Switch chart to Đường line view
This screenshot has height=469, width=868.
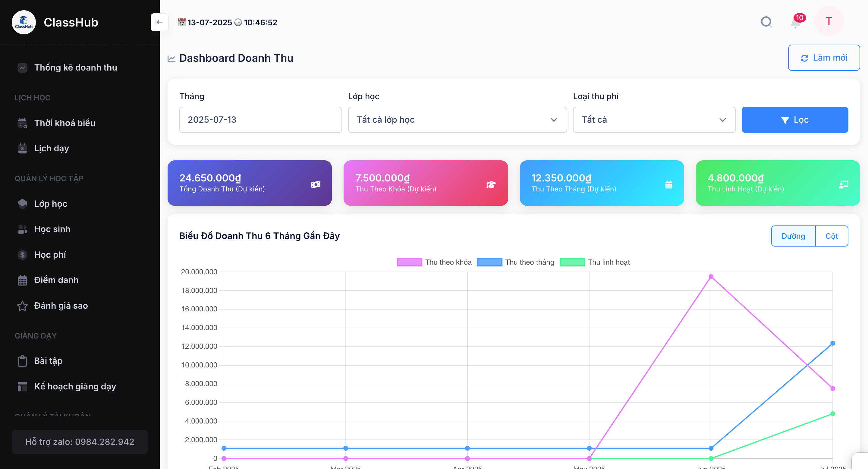tap(793, 236)
